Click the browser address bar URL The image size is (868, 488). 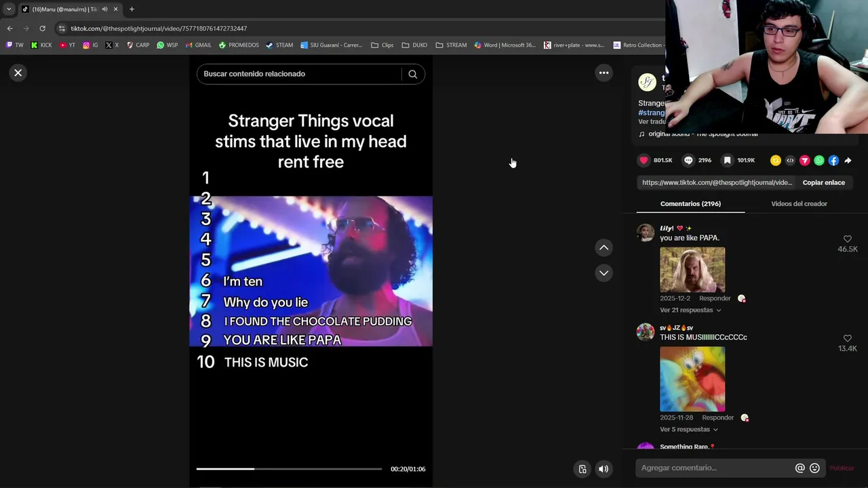[159, 28]
